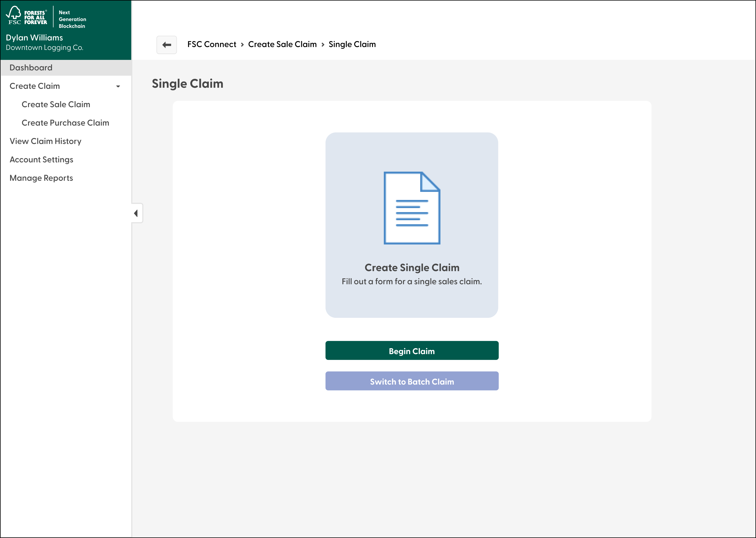Click Create Sale Claim breadcrumb link
Screen dimensions: 756x538
[x=282, y=44]
